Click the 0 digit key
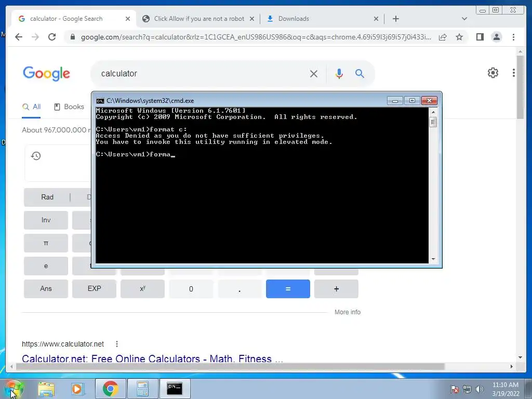The image size is (532, 399). tap(191, 289)
